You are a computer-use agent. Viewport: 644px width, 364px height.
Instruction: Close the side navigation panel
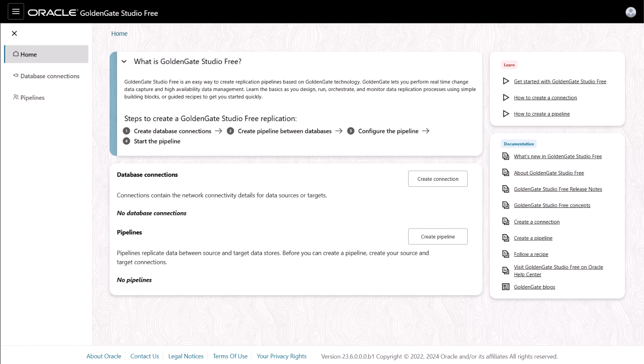click(14, 33)
